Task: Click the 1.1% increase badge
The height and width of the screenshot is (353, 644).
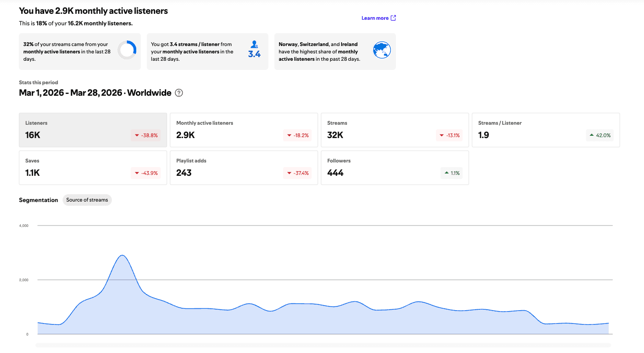Action: tap(452, 173)
